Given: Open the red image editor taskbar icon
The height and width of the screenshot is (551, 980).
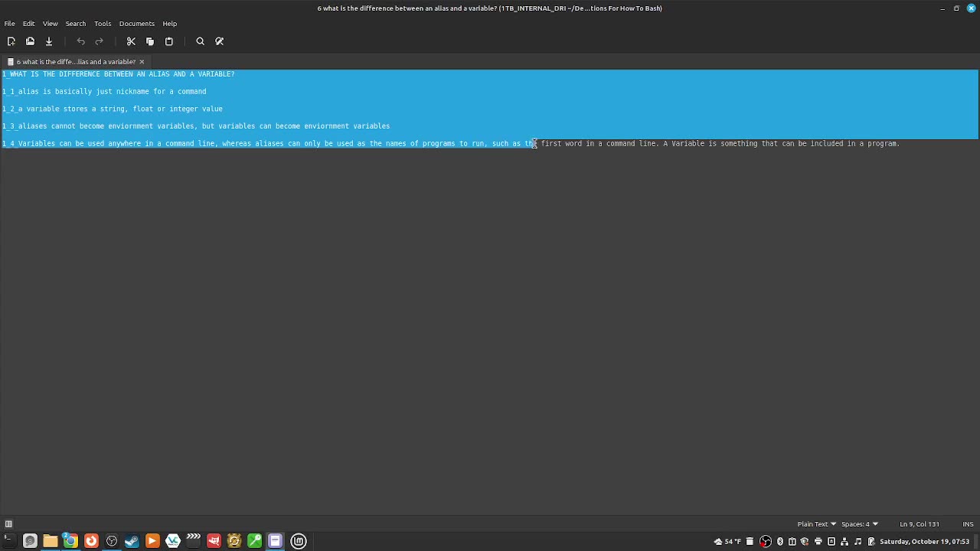Looking at the screenshot, I should (x=214, y=541).
